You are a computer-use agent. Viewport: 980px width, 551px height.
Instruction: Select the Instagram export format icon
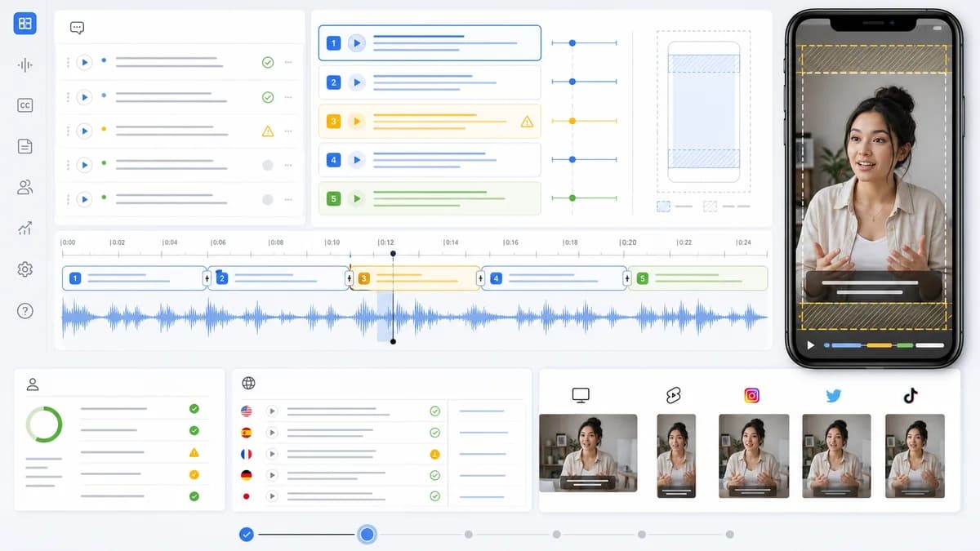point(752,396)
